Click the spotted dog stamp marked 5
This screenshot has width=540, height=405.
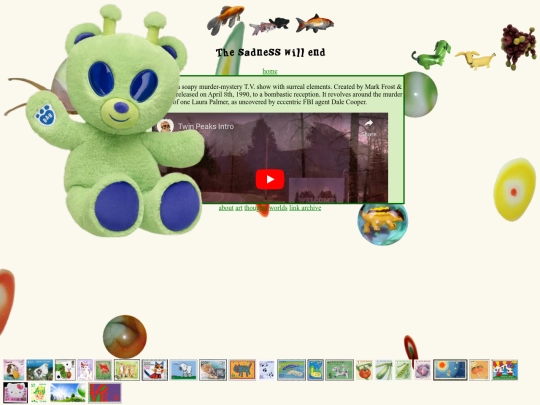pos(339,370)
